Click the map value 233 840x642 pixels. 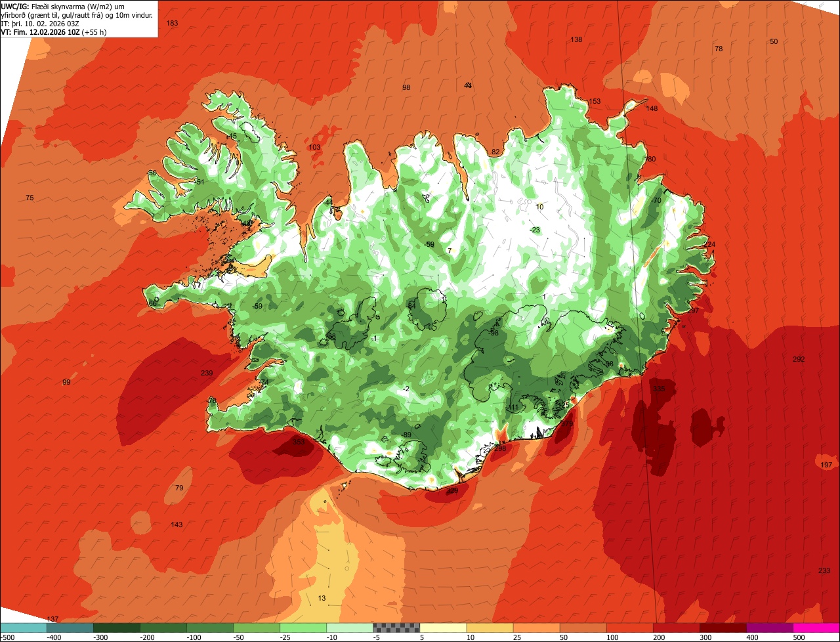coord(824,570)
